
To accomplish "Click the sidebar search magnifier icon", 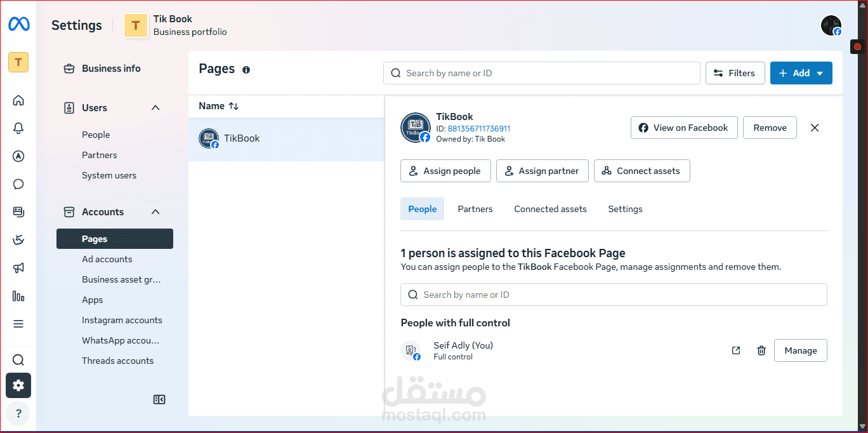I will [18, 360].
